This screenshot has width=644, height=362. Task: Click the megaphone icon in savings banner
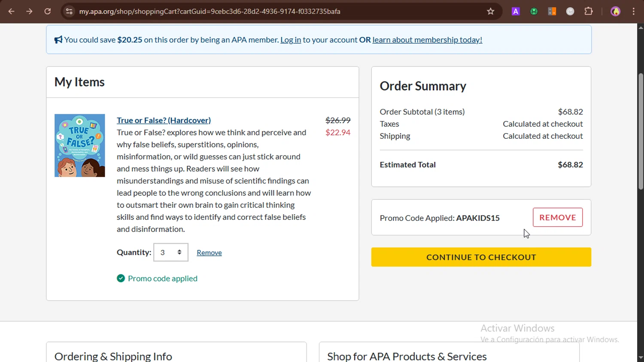[x=58, y=40]
